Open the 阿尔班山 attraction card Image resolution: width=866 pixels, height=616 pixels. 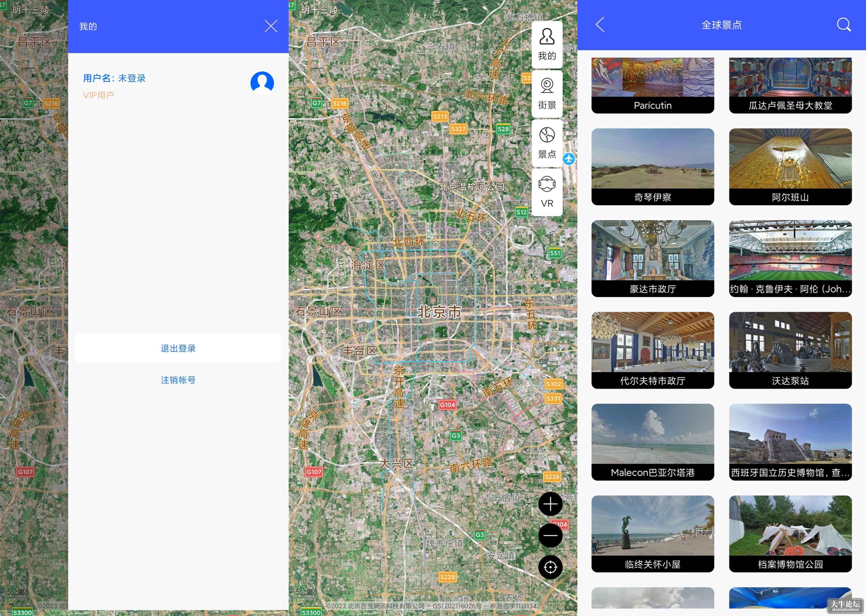click(790, 167)
